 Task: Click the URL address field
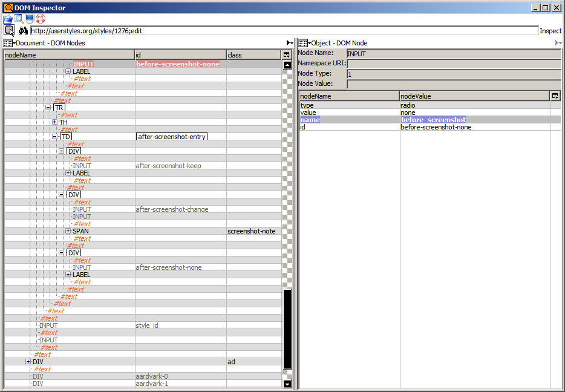click(284, 31)
